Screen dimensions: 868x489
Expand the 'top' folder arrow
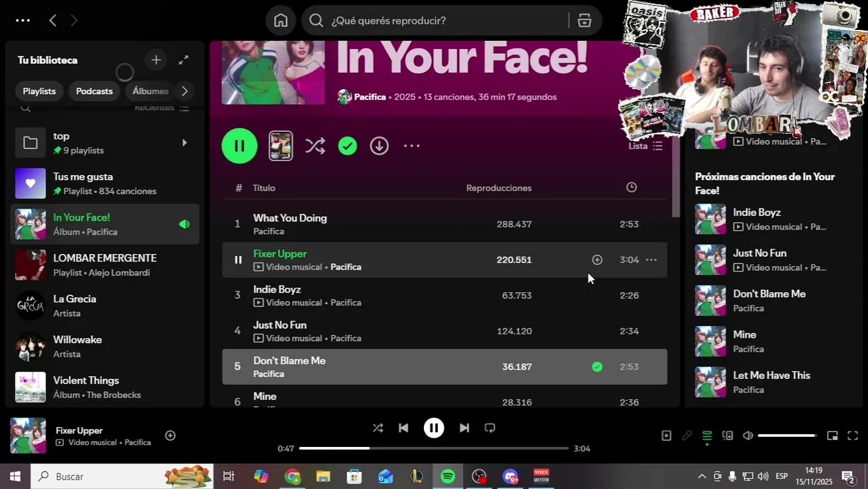(x=184, y=143)
